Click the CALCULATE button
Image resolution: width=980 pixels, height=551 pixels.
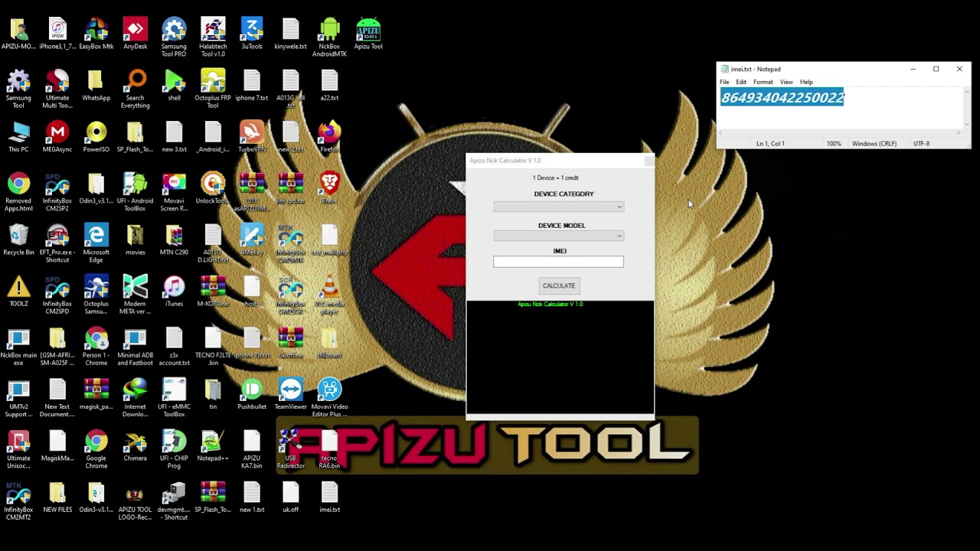pos(558,285)
